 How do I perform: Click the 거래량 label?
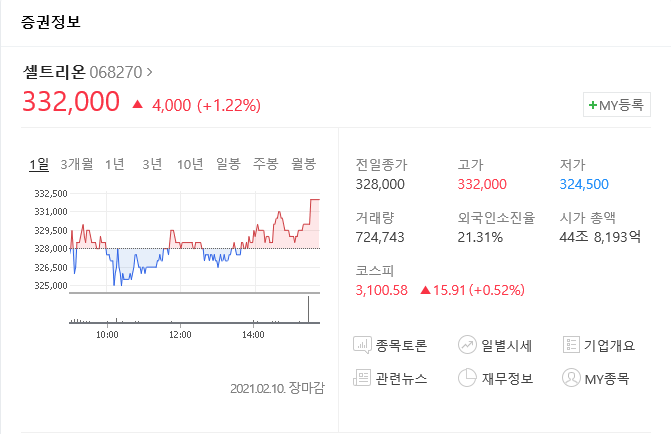click(x=374, y=218)
